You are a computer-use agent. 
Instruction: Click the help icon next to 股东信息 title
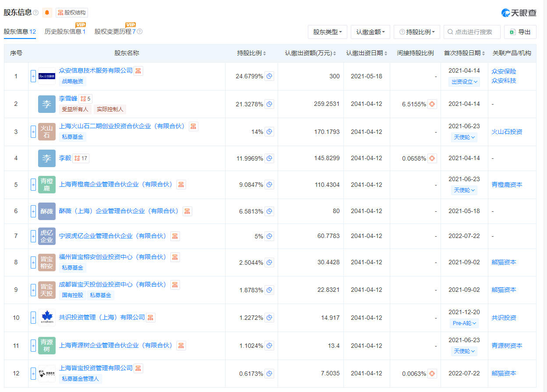(x=36, y=13)
